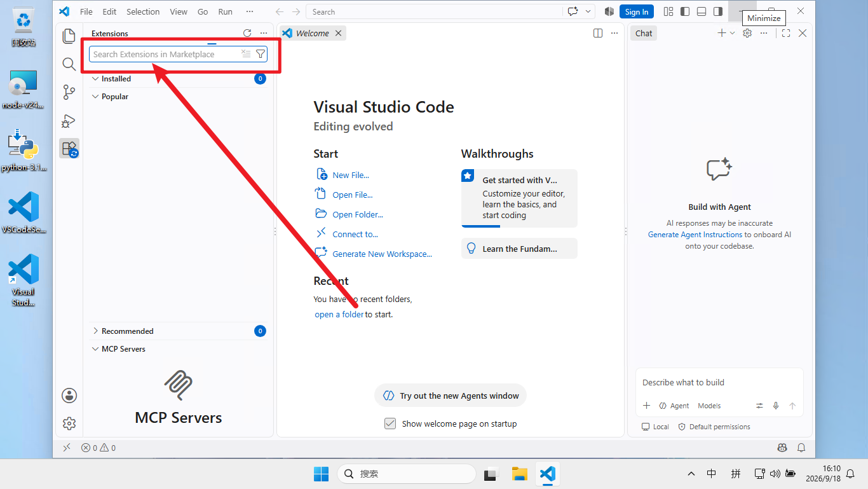Open the Run and Debug view
The width and height of the screenshot is (868, 489).
(x=69, y=120)
